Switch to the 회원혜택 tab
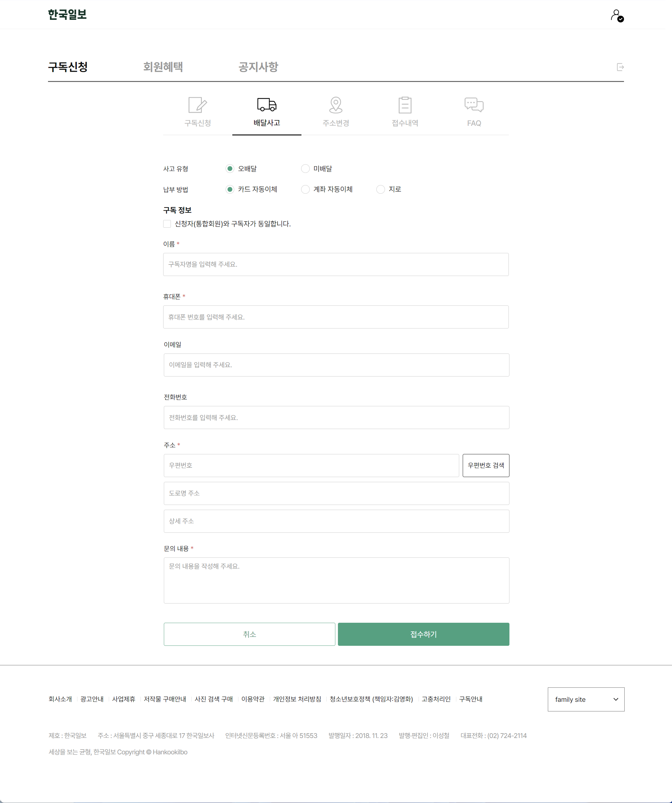 coord(163,67)
